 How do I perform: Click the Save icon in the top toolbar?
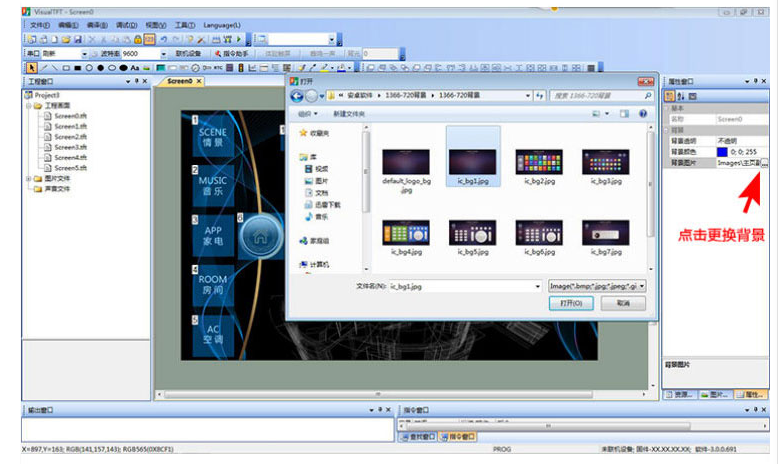pyautogui.click(x=78, y=39)
